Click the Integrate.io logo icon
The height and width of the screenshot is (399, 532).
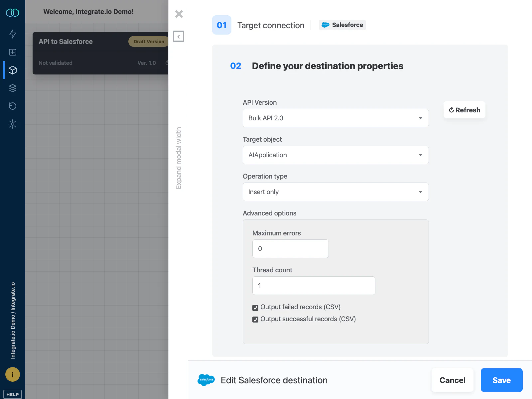coord(13,13)
